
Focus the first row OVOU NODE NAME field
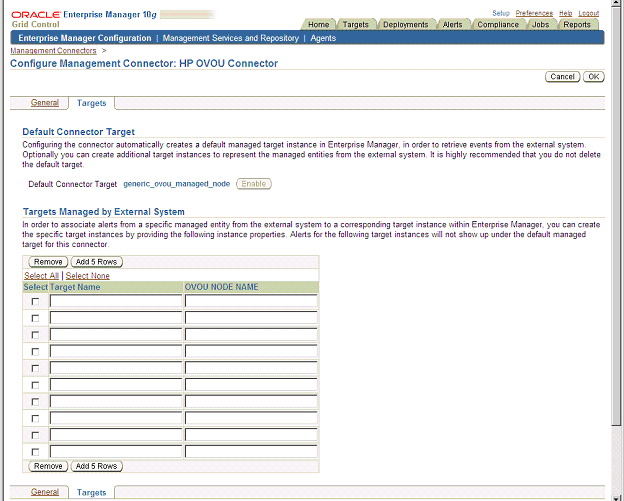click(x=251, y=301)
